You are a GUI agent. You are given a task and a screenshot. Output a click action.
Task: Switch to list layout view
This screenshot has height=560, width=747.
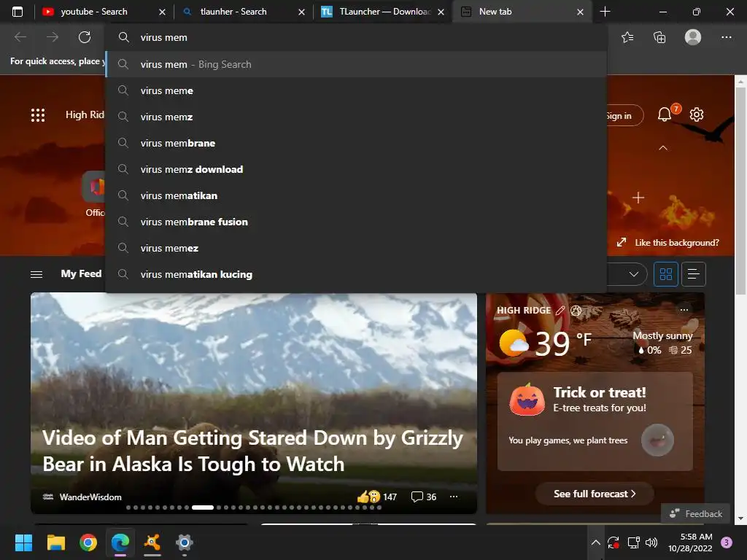pyautogui.click(x=694, y=274)
